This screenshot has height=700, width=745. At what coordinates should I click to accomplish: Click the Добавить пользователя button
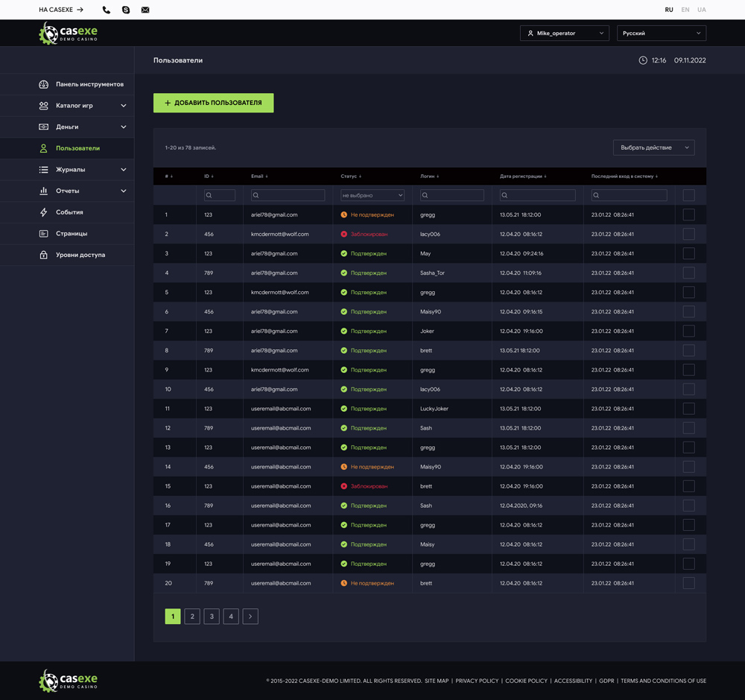coord(213,103)
